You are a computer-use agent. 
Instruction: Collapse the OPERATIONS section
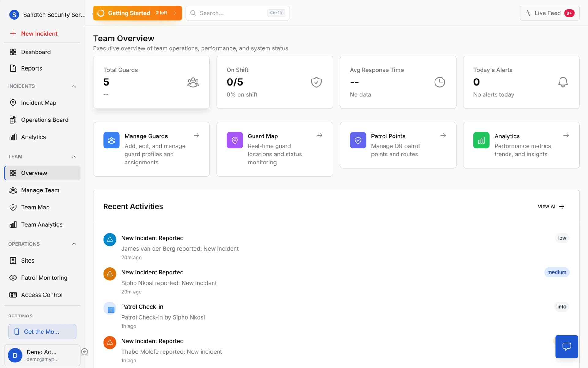click(x=74, y=244)
